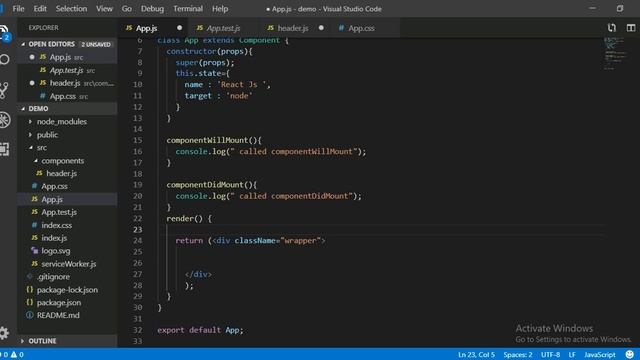This screenshot has height=360, width=640.
Task: Click Spaces: 2 indentation in status bar
Action: [518, 355]
